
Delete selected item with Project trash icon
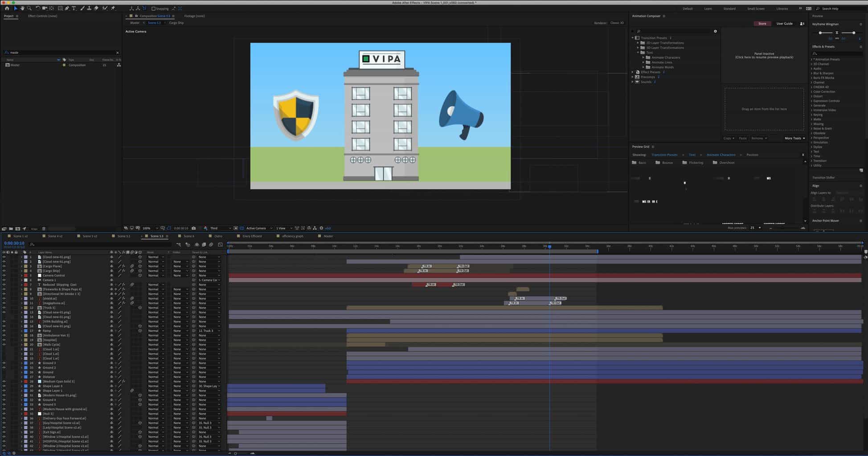(44, 229)
